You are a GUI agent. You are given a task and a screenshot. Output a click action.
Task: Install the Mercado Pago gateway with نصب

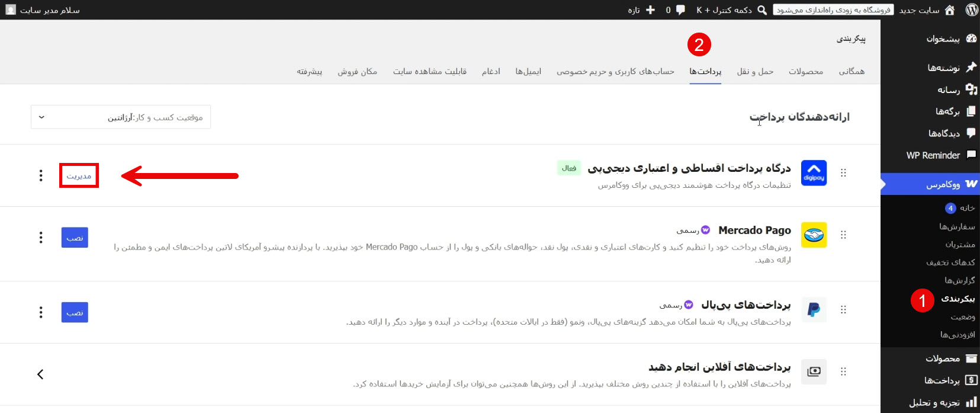tap(75, 238)
